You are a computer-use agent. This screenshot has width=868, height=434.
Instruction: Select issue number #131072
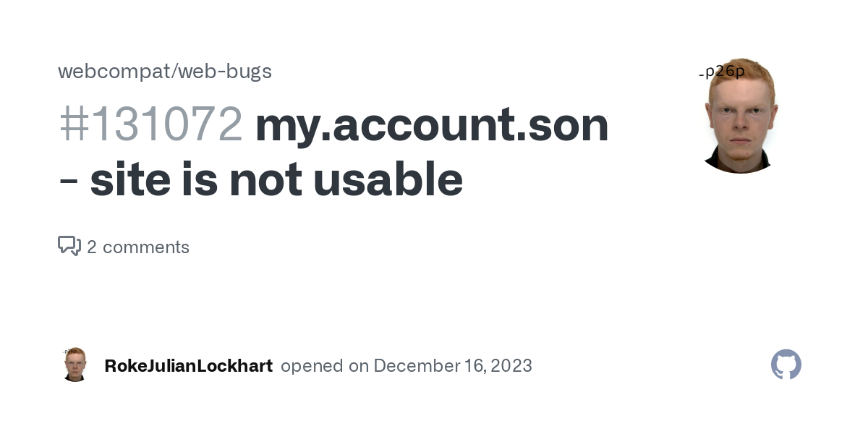(150, 124)
